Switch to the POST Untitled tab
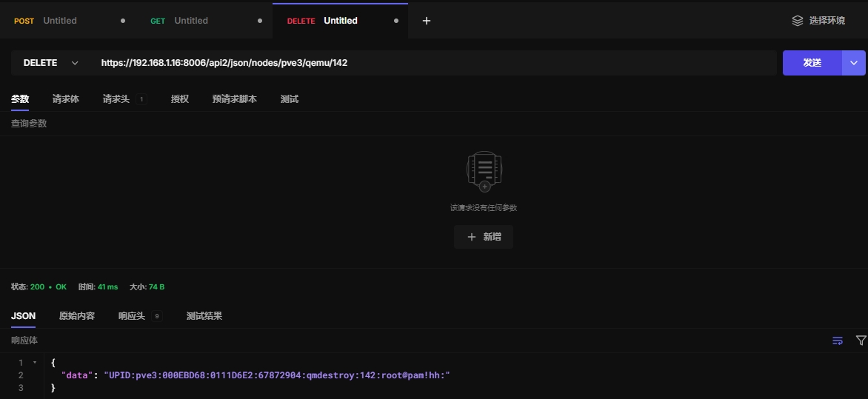Image resolution: width=868 pixels, height=399 pixels. coord(59,21)
